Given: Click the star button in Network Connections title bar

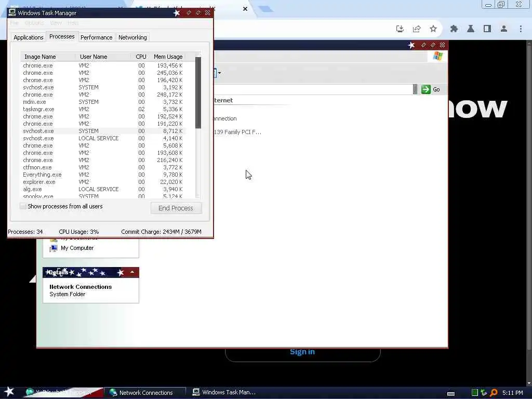Looking at the screenshot, I should point(411,45).
